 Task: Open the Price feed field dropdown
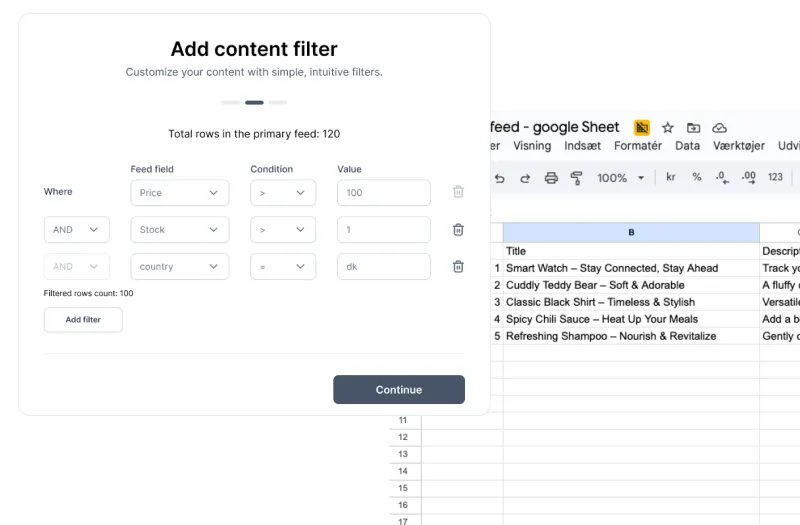(180, 193)
